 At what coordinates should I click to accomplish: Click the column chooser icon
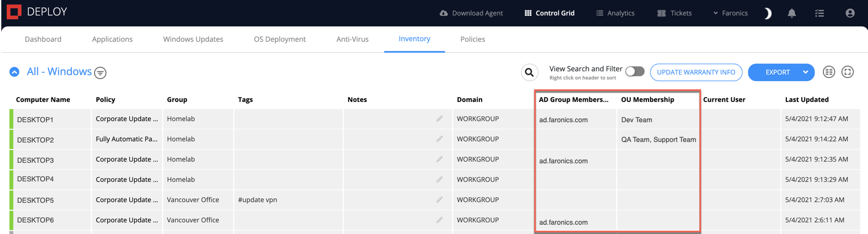[x=829, y=72]
